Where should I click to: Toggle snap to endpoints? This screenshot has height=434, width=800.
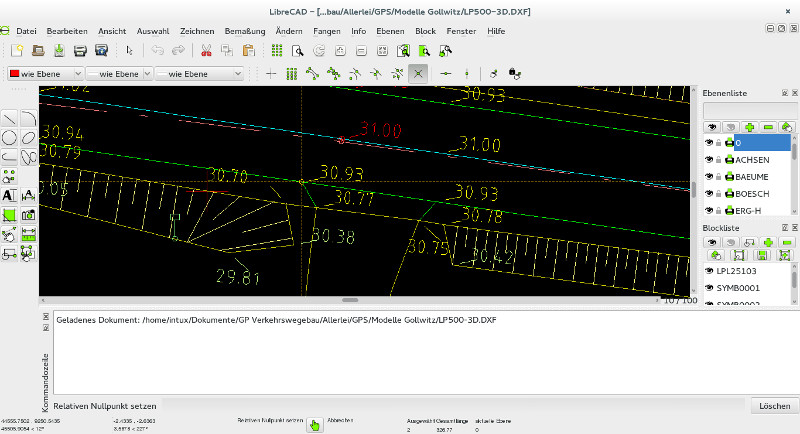click(x=313, y=74)
